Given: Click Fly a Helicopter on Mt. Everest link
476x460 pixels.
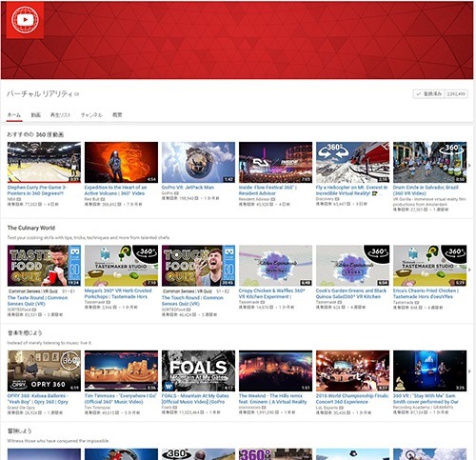Looking at the screenshot, I should 351,190.
